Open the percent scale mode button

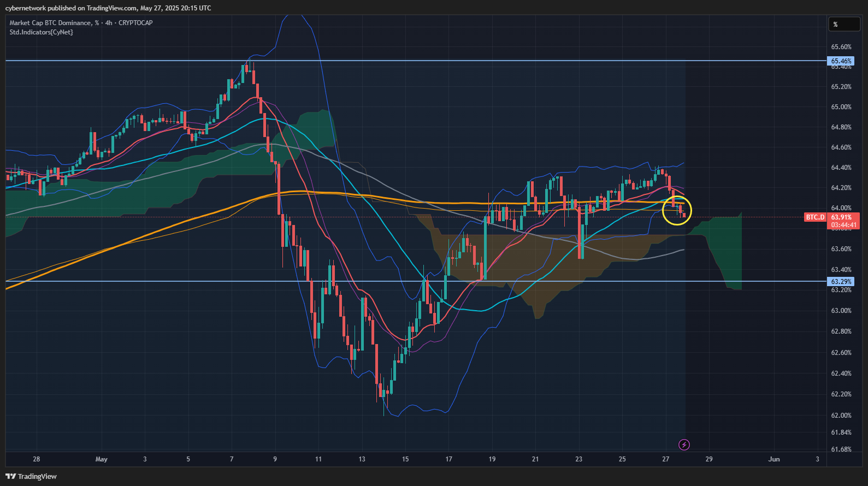pos(845,24)
